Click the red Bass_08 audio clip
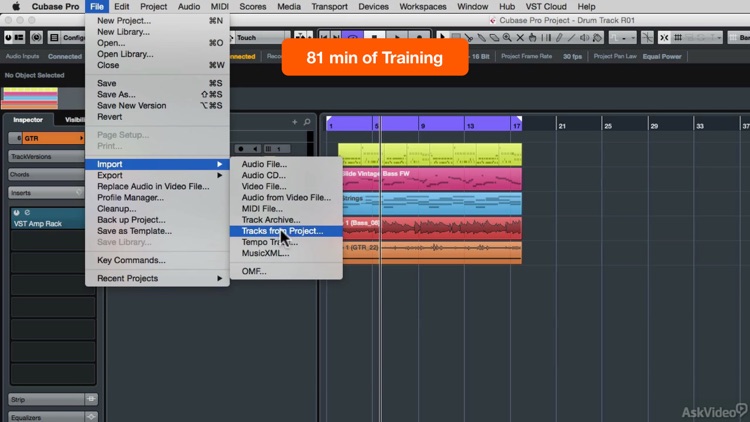Screen dimensions: 750x422 [x=432, y=228]
